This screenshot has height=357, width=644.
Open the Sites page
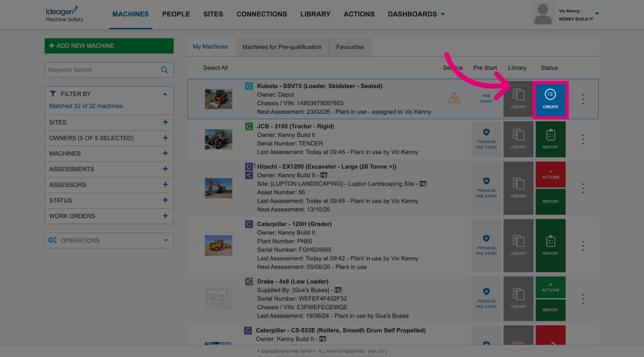(213, 14)
